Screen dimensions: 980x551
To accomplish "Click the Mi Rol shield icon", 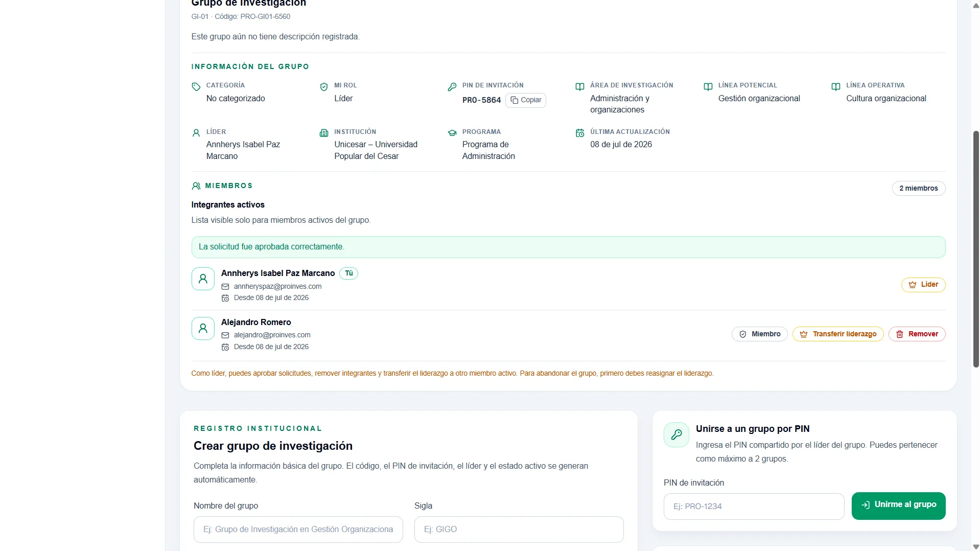I will point(324,87).
